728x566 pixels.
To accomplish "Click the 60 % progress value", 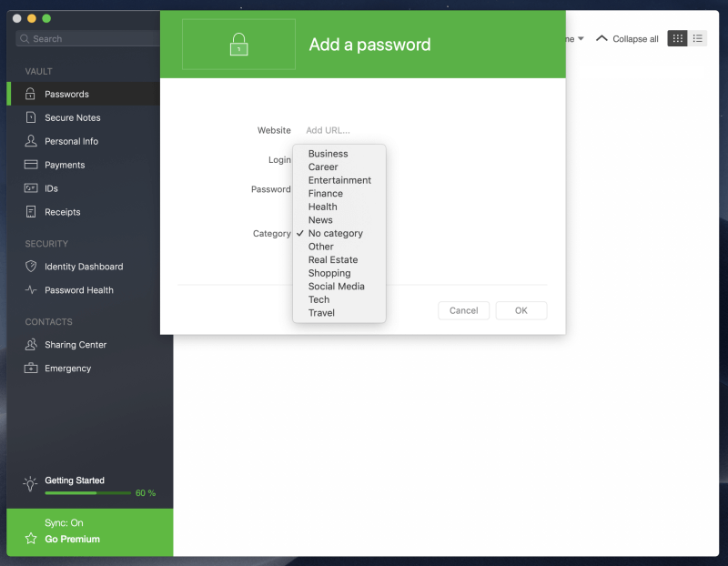I will tap(146, 493).
